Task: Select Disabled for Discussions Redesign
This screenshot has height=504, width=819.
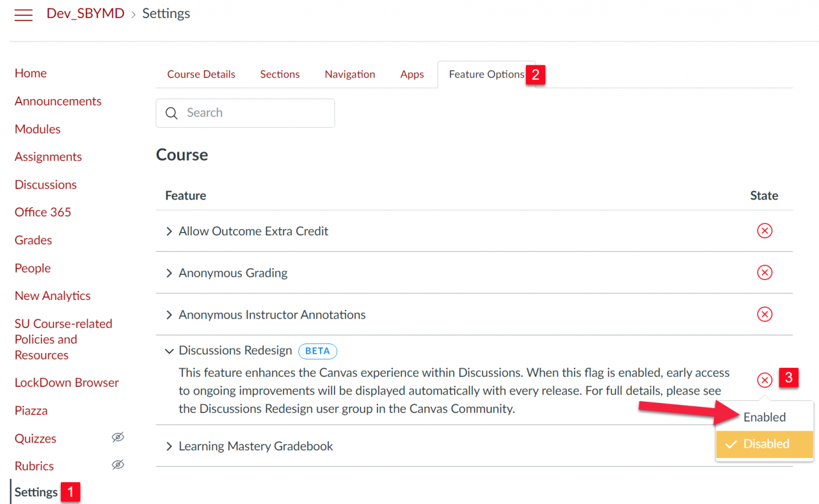Action: point(766,444)
